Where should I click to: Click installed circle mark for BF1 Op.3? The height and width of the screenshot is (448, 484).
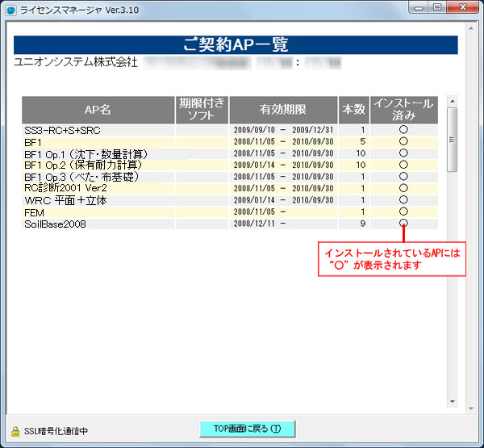[404, 177]
